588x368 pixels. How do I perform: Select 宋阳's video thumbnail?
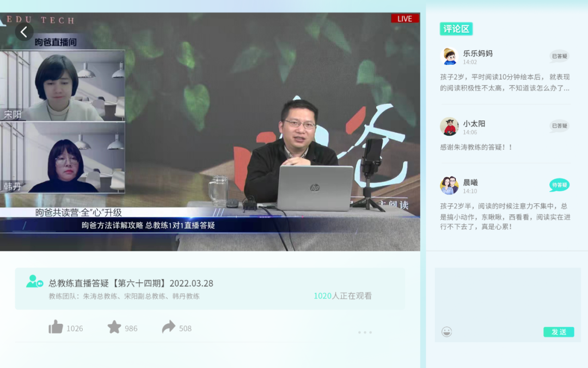(x=63, y=86)
